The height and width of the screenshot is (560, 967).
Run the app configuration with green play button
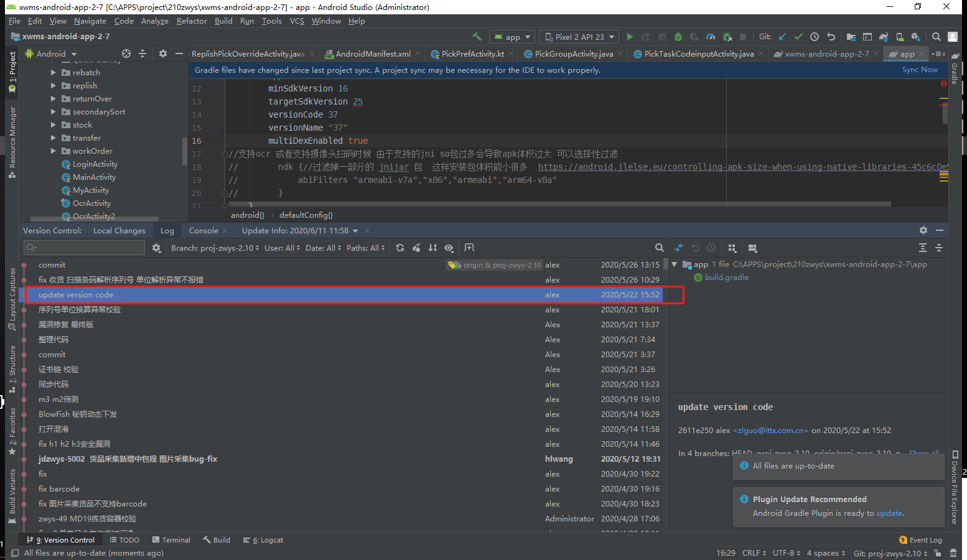[x=630, y=37]
